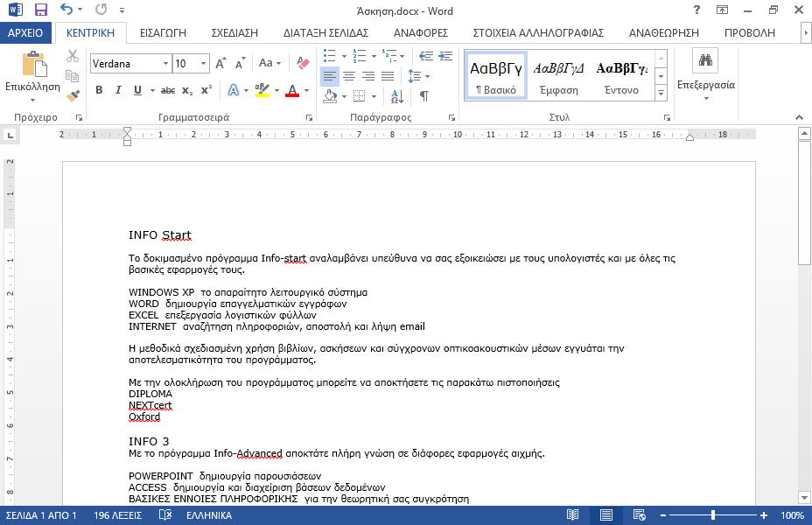
Task: Click the Redo icon
Action: click(x=101, y=9)
